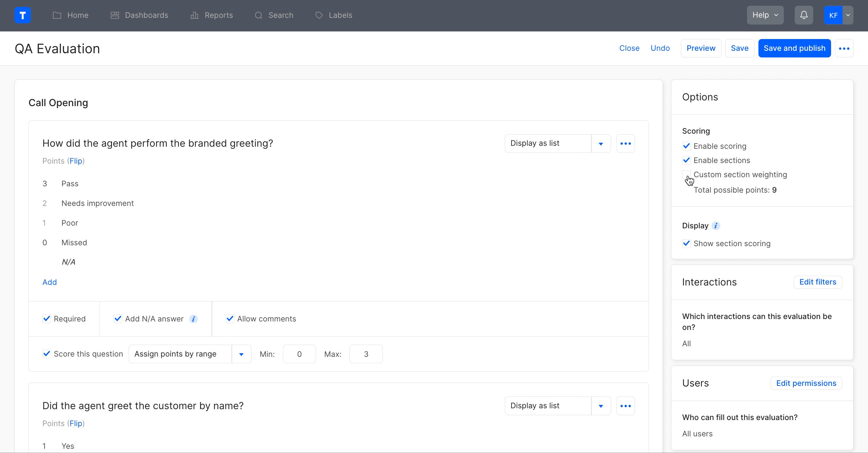Go to the Dashboards nav item
The image size is (868, 453).
click(139, 15)
